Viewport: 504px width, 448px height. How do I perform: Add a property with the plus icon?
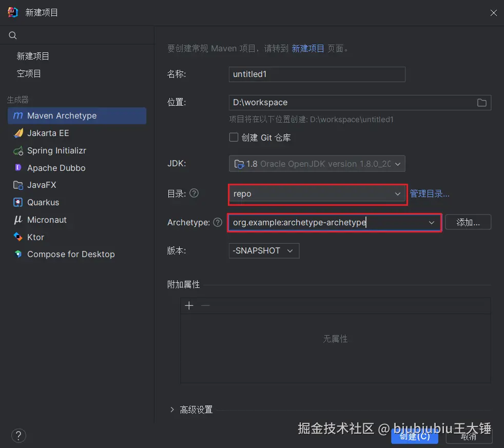(189, 306)
